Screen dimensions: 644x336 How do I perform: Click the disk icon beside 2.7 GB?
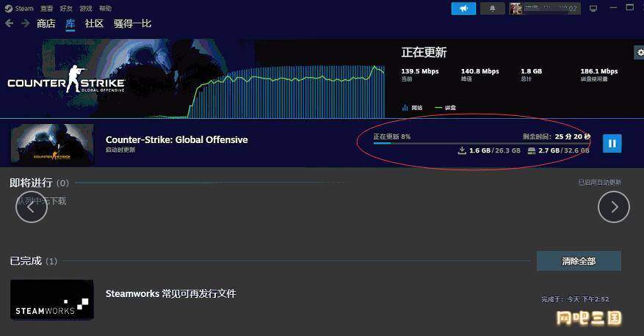click(x=532, y=150)
